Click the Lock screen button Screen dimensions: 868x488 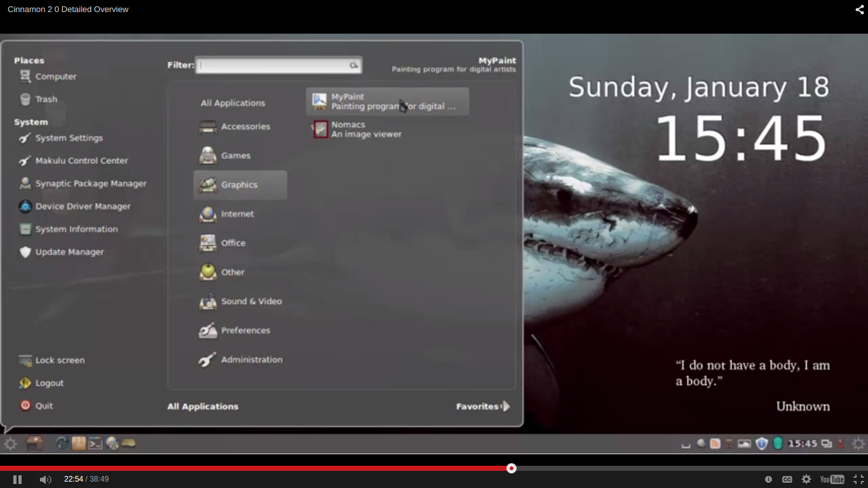pyautogui.click(x=60, y=360)
